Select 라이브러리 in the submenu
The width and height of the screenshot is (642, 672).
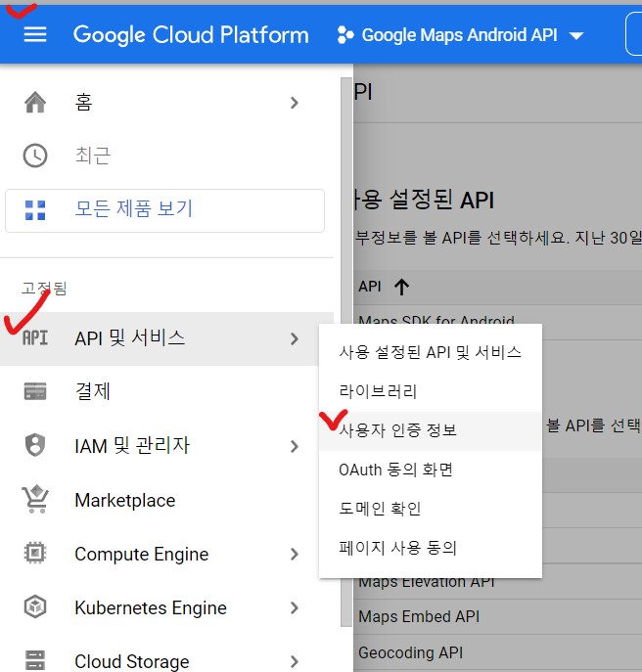click(431, 391)
